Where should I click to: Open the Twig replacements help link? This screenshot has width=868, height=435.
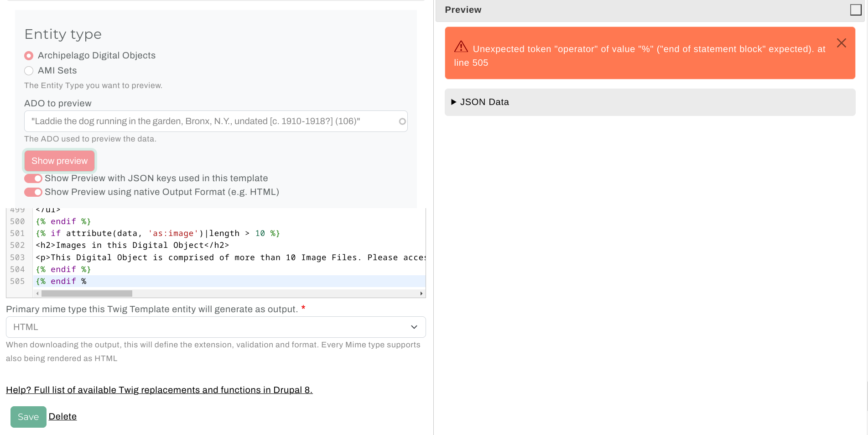pos(159,390)
